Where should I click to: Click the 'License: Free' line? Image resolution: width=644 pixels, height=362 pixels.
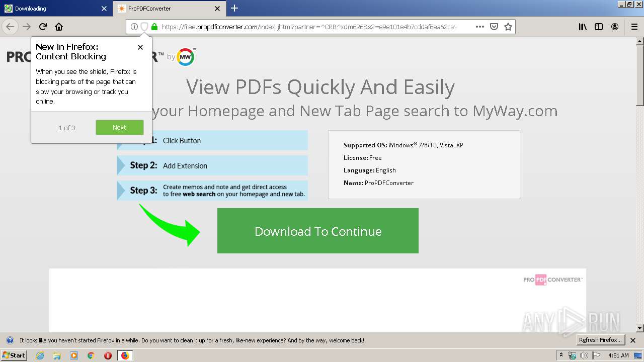363,158
